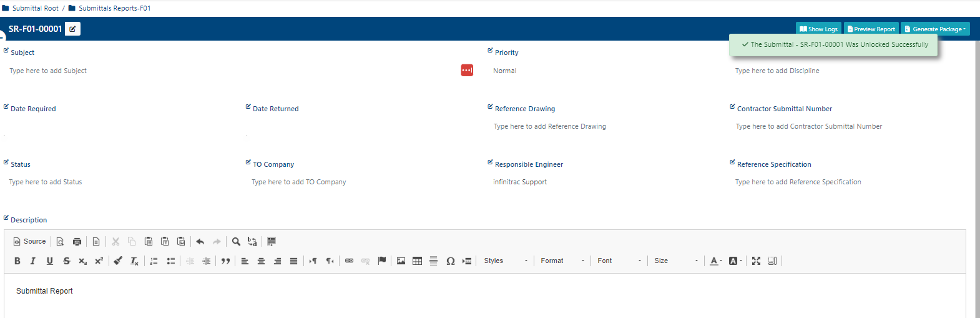Image resolution: width=980 pixels, height=318 pixels.
Task: Open the special character Omega icon
Action: pos(450,261)
